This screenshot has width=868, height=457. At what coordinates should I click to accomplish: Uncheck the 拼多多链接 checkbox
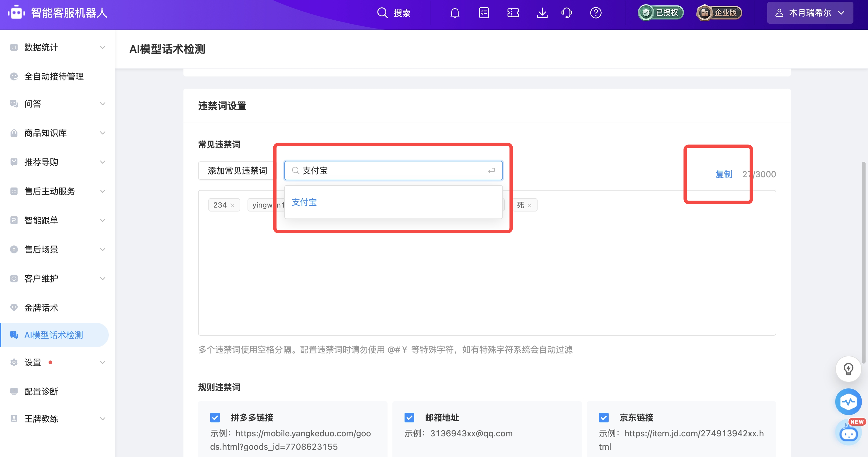pos(215,418)
